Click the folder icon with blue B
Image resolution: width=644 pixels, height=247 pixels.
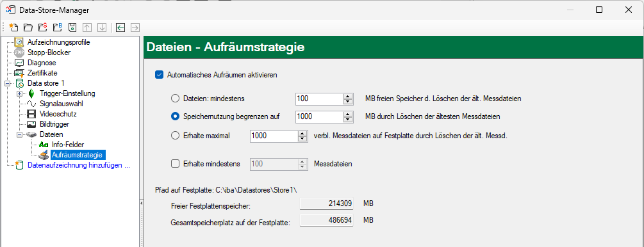coord(58,28)
